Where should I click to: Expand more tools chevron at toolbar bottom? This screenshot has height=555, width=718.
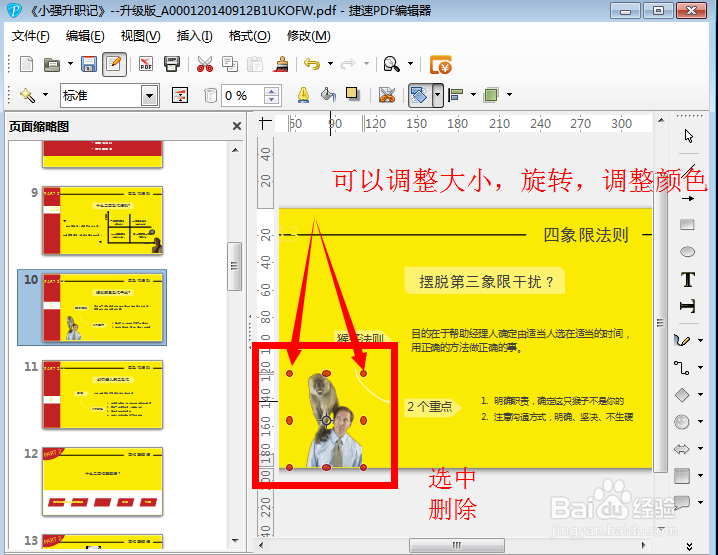tap(689, 547)
